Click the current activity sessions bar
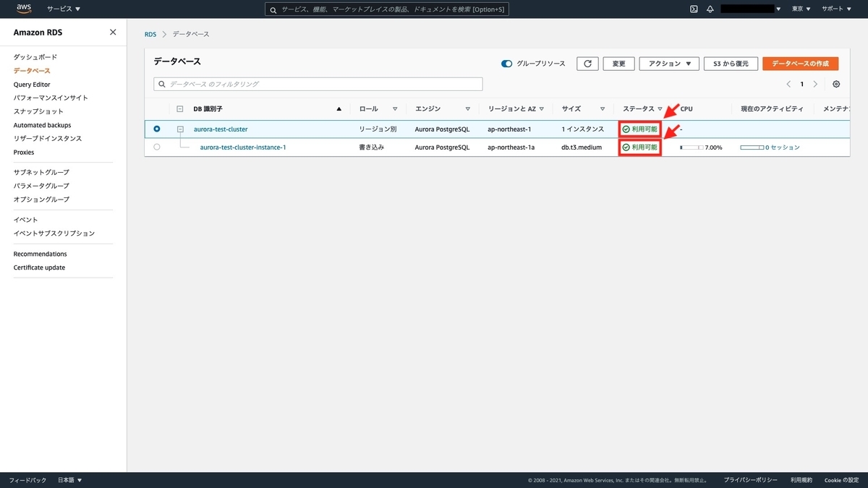Viewport: 868px width, 488px height. [752, 147]
